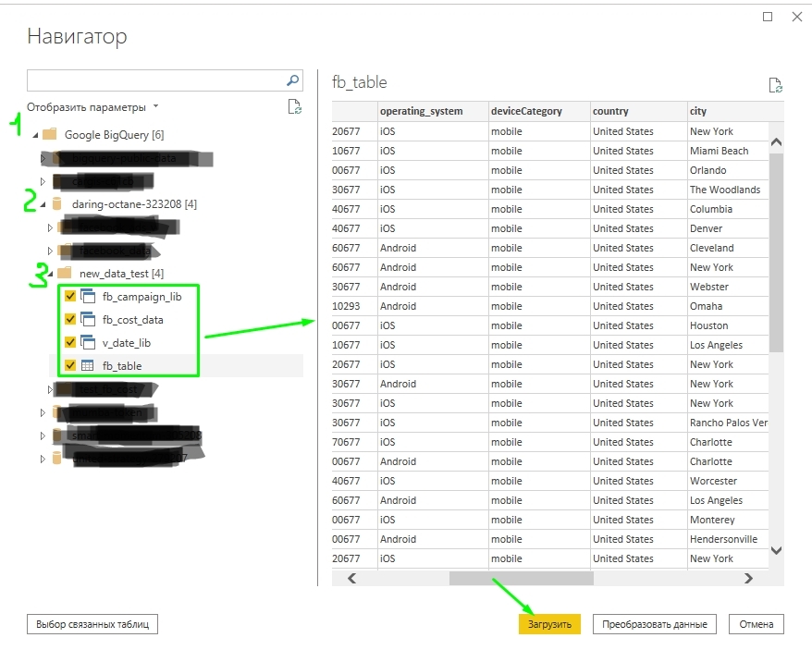Click the fb_campaign_lib view icon
Image resolution: width=812 pixels, height=650 pixels.
click(88, 296)
